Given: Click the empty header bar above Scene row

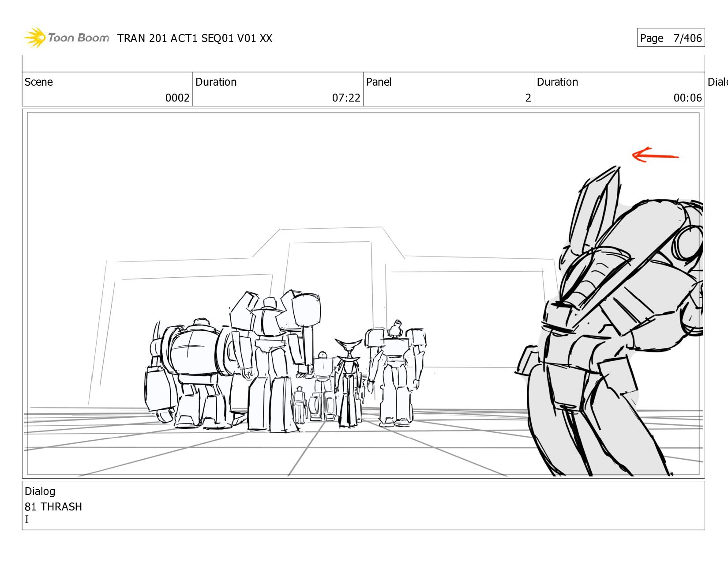Looking at the screenshot, I should (363, 64).
